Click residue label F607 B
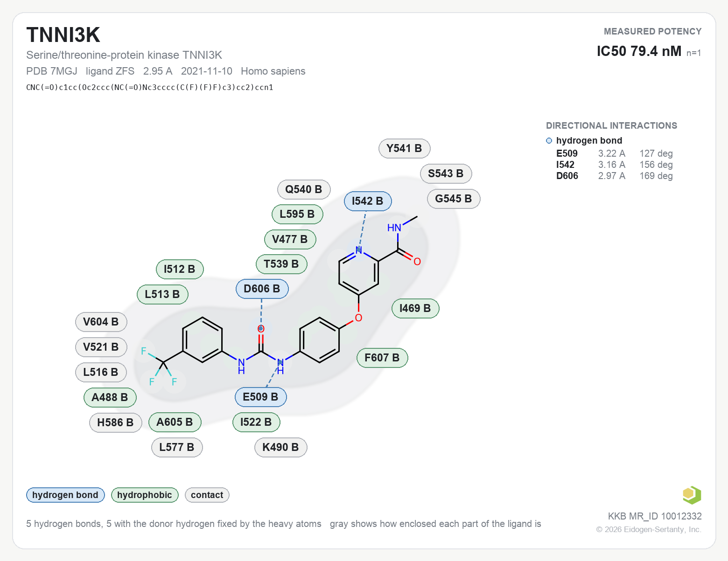The image size is (728, 561). coord(382,358)
